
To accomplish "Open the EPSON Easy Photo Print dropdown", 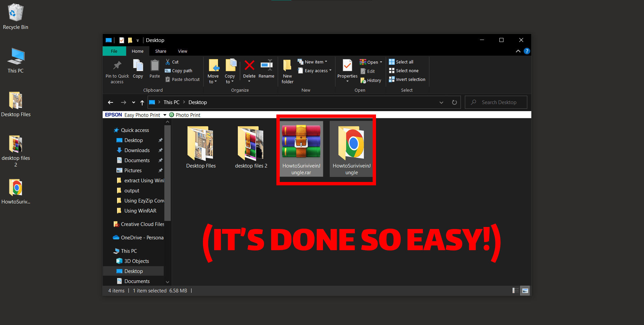I will pos(165,115).
